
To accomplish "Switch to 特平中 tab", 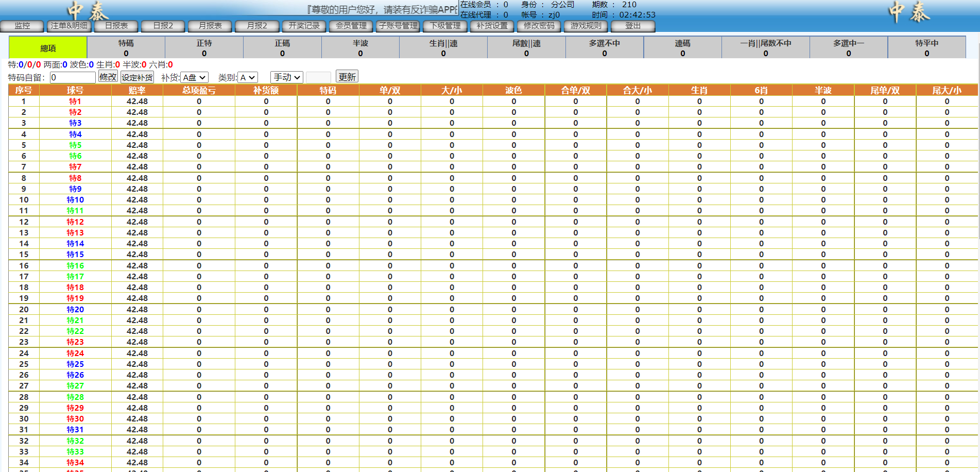I will pos(927,48).
